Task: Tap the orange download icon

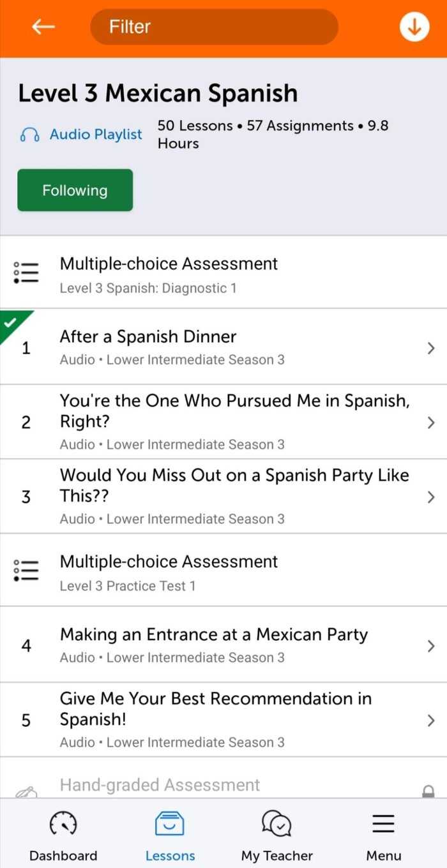Action: click(414, 27)
